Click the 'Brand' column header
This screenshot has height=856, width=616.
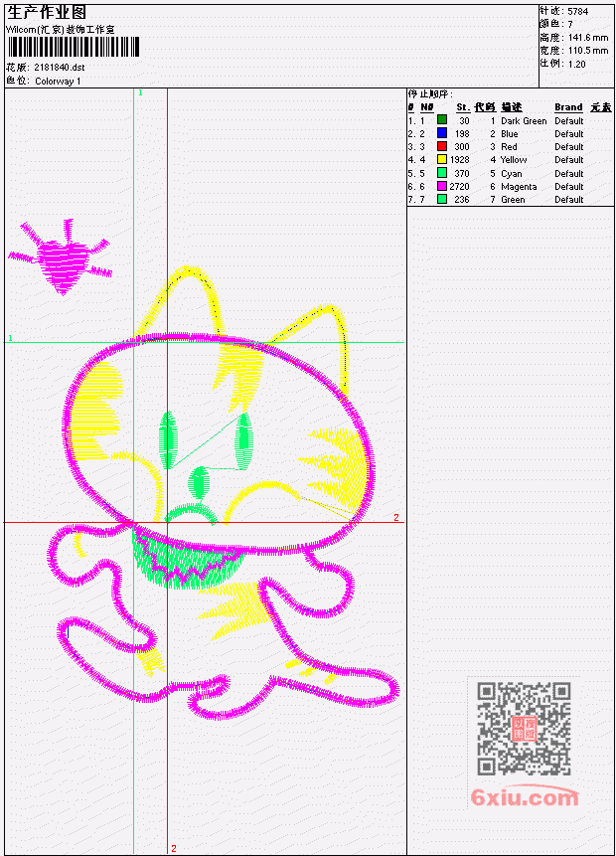tap(568, 107)
